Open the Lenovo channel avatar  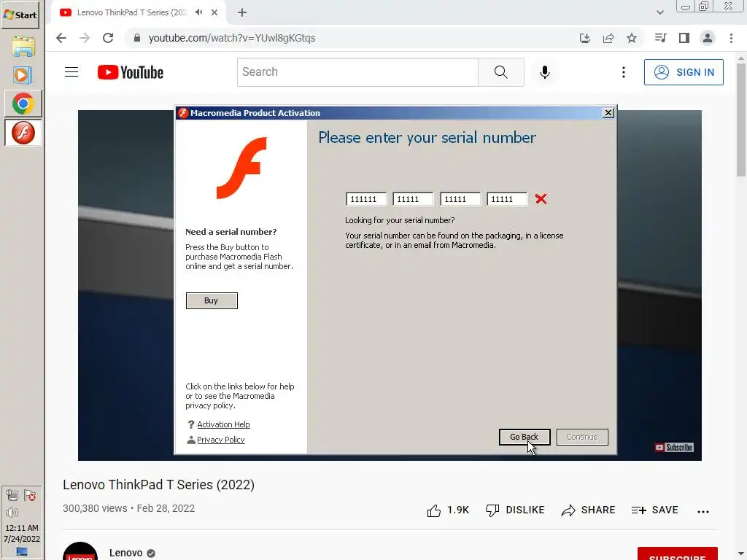click(x=80, y=551)
